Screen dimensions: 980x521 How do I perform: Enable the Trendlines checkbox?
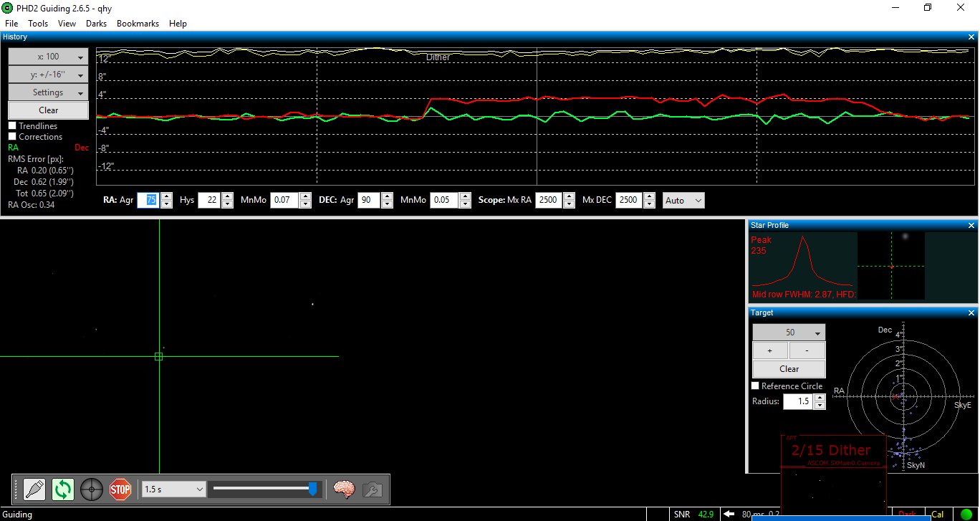point(12,126)
